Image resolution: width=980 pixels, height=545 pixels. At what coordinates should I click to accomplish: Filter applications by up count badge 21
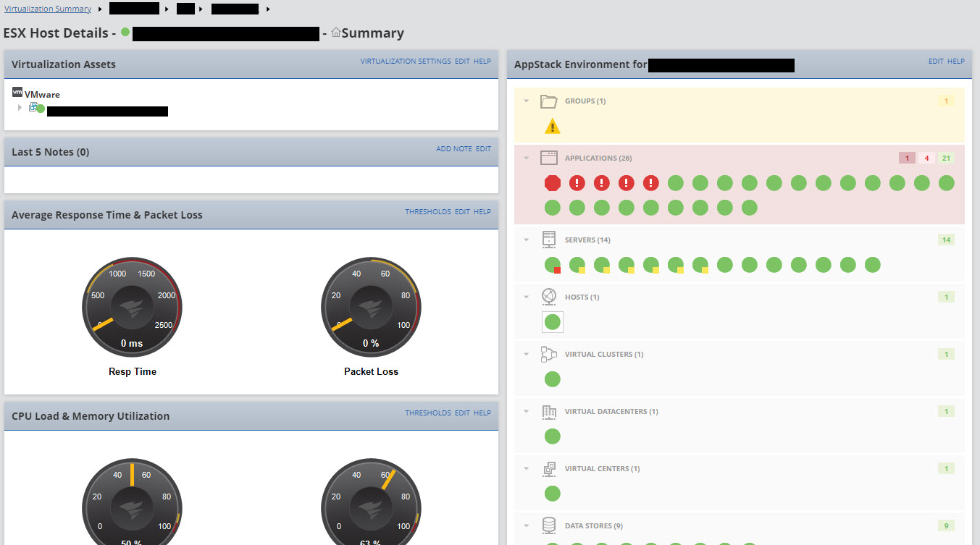[x=946, y=159]
